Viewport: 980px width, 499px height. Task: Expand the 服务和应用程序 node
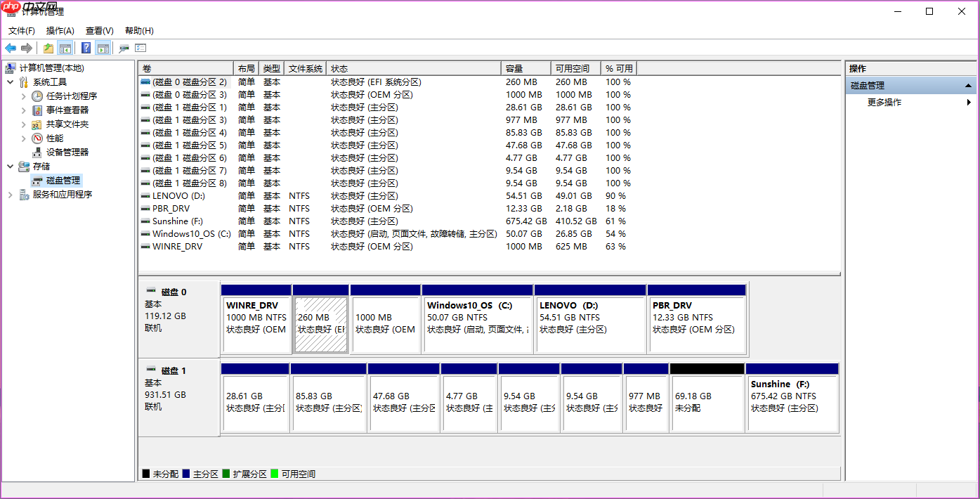(x=11, y=195)
